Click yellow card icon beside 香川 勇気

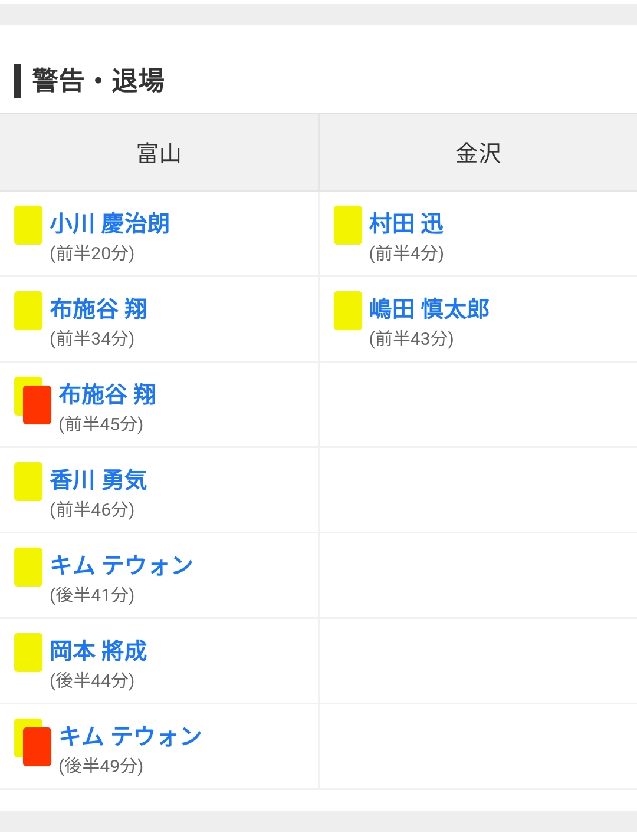click(28, 481)
